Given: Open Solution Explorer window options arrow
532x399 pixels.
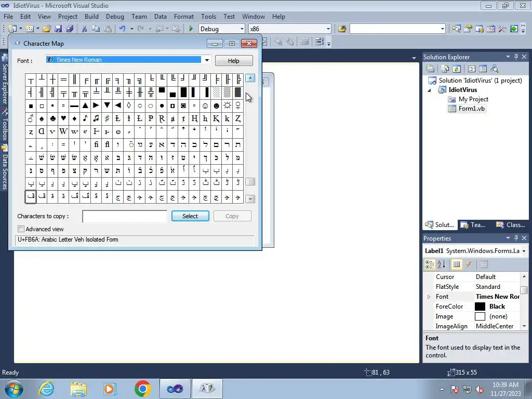Looking at the screenshot, I should [508, 57].
